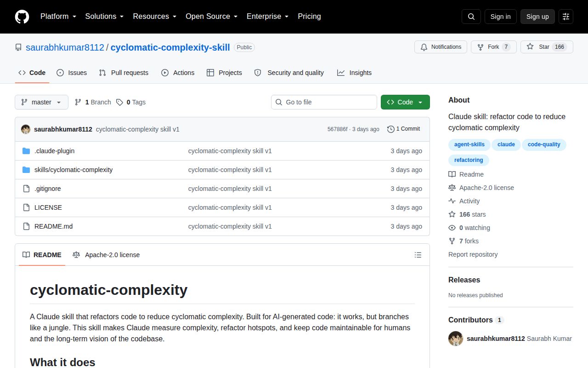View the 166 stars link
Image resolution: width=588 pixels, height=368 pixels.
pos(467,214)
